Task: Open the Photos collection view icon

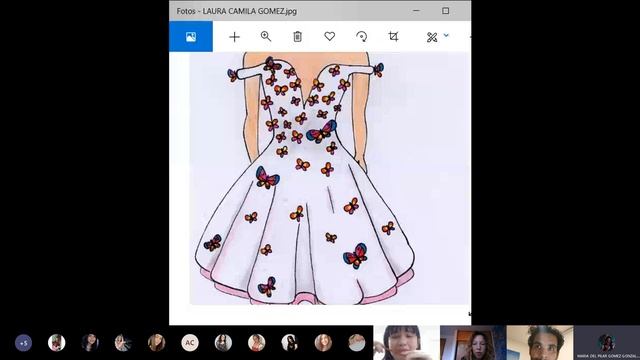Action: click(191, 37)
